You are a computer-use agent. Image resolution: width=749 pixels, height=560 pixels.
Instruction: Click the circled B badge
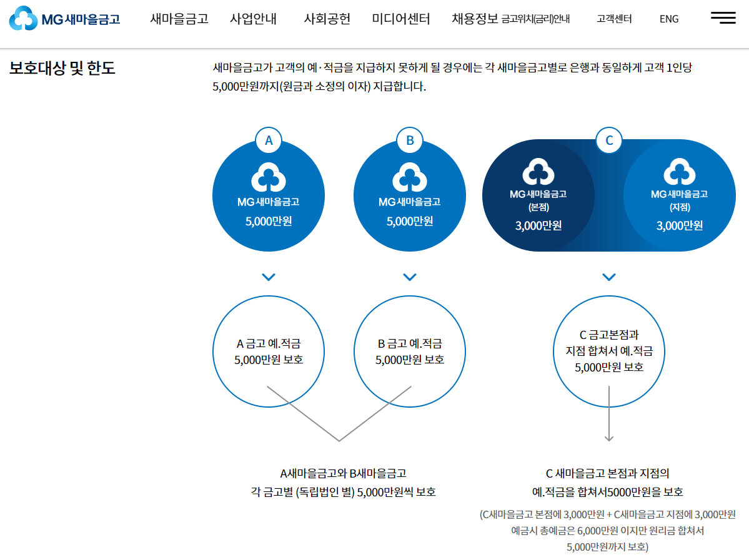point(410,140)
